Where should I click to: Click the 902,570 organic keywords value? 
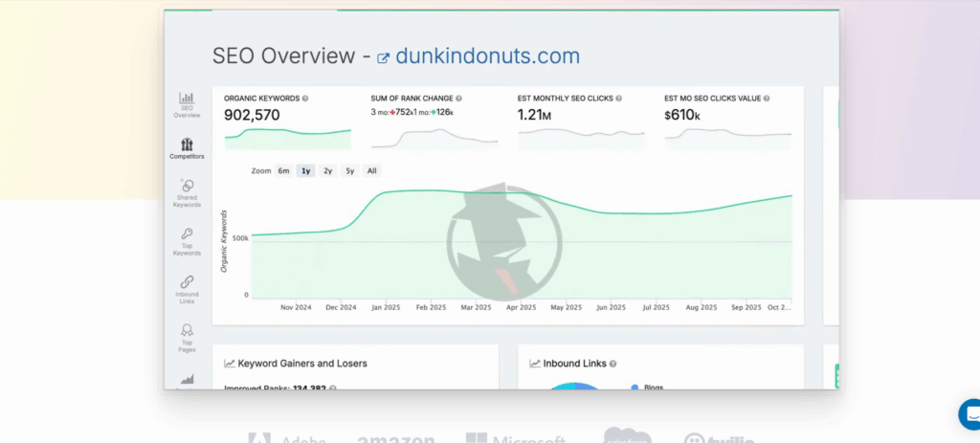(x=252, y=115)
